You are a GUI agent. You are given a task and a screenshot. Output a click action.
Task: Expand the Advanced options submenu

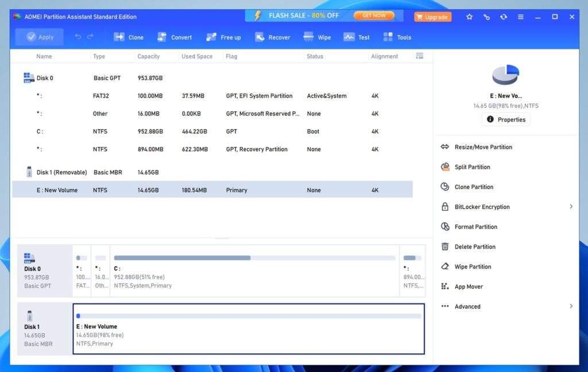coord(571,306)
